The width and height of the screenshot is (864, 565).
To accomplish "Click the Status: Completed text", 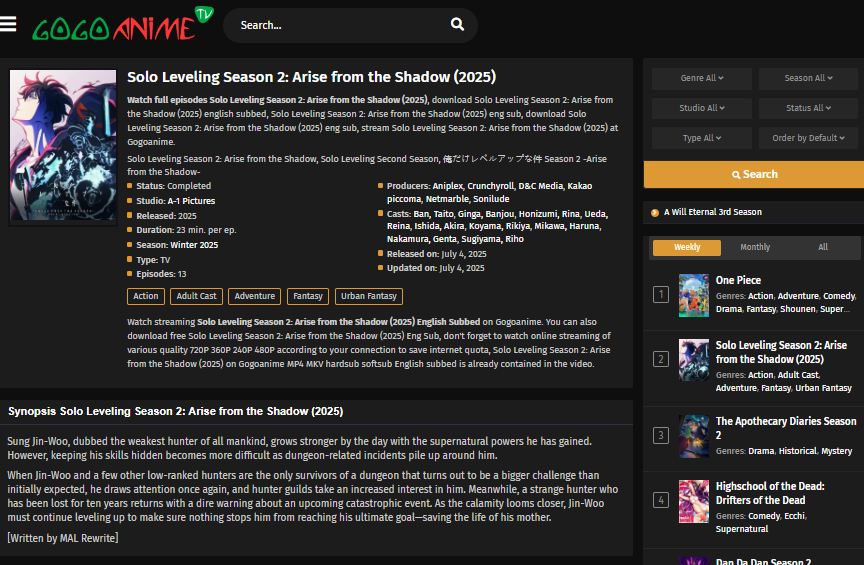I will [174, 186].
